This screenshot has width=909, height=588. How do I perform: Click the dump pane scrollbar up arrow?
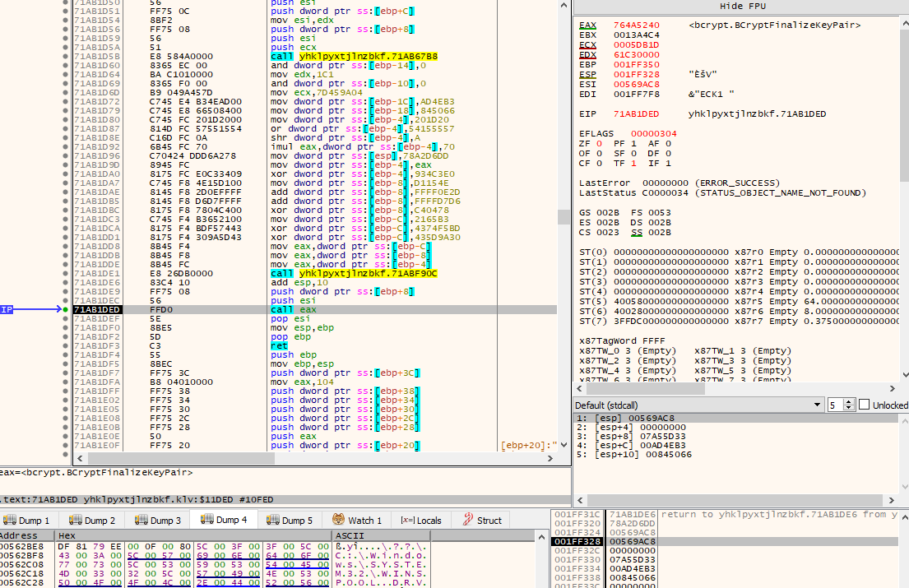point(541,537)
